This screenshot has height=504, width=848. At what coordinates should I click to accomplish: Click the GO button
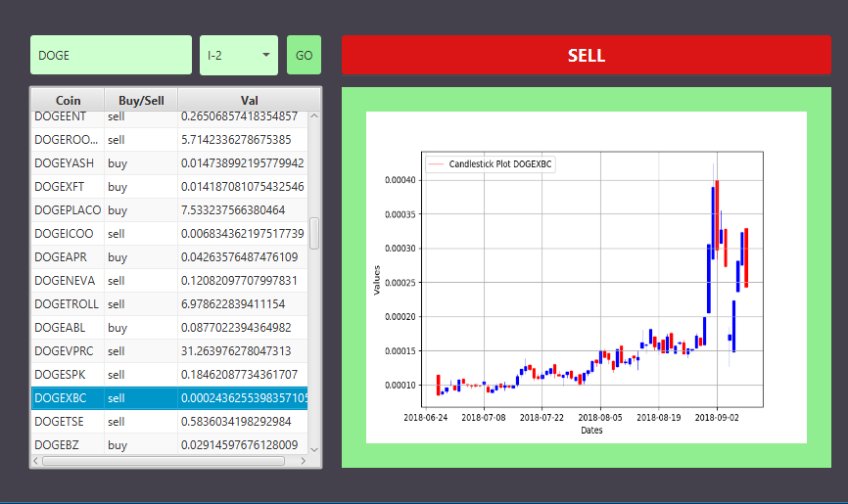pos(304,55)
